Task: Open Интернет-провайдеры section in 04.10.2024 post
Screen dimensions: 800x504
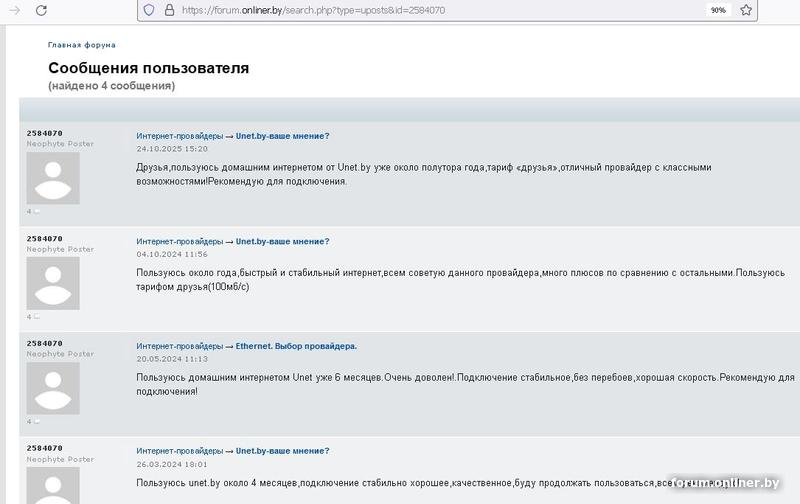Action: 180,241
